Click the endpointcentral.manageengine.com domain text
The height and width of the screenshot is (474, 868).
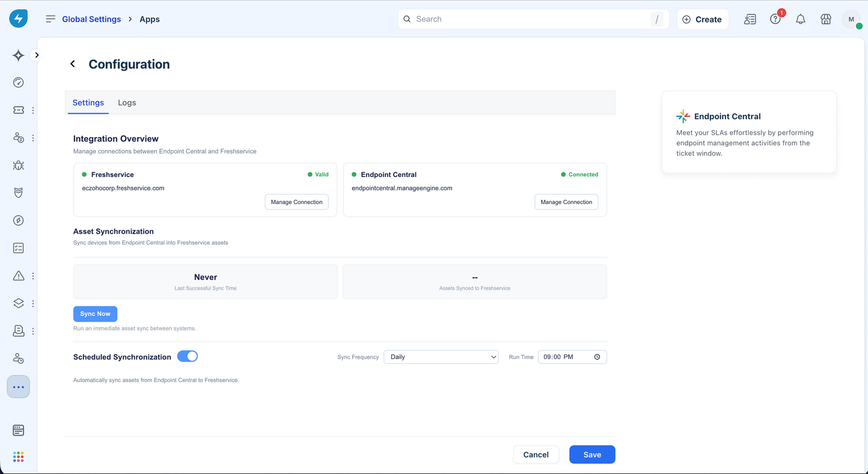[402, 188]
